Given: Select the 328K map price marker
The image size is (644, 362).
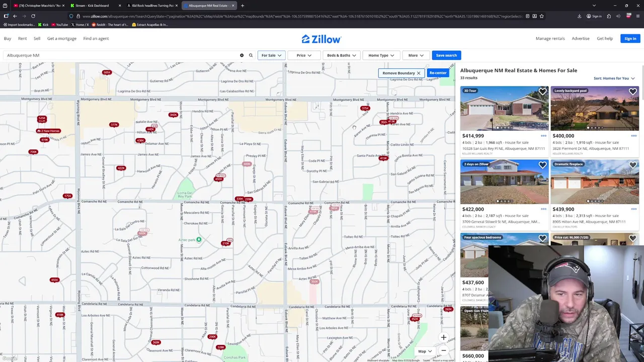Looking at the screenshot, I should point(220,347).
